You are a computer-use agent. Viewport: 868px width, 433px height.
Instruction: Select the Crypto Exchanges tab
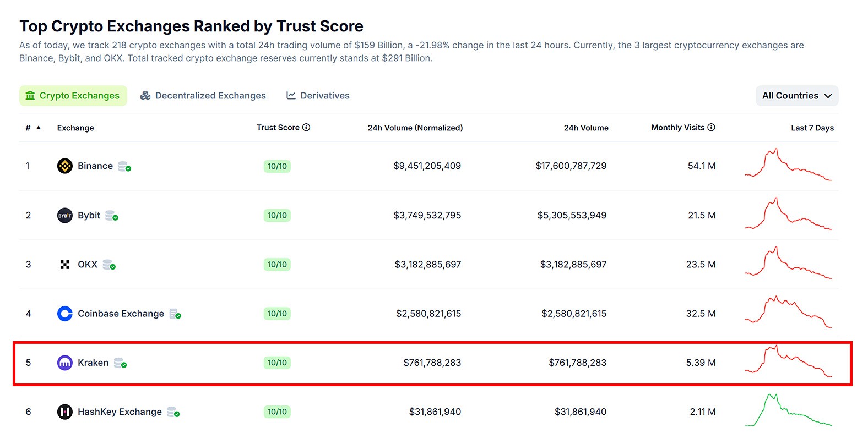point(73,96)
